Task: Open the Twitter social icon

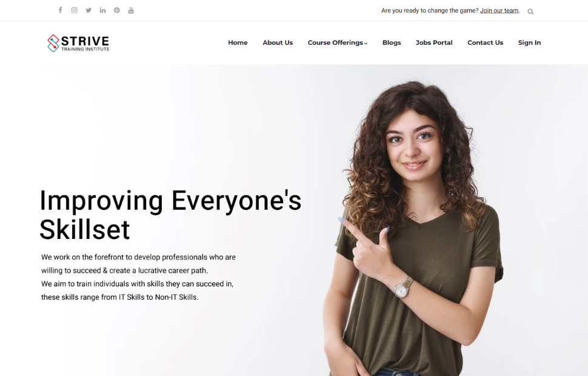Action: tap(89, 10)
